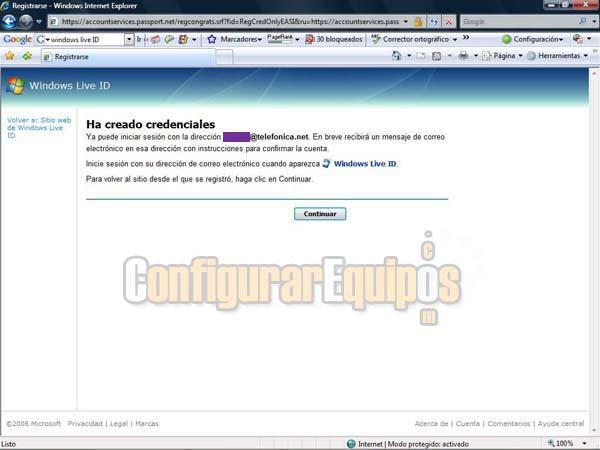Viewport: 600px width, 450px height.
Task: Open the Acerca de footer link
Action: coord(431,424)
